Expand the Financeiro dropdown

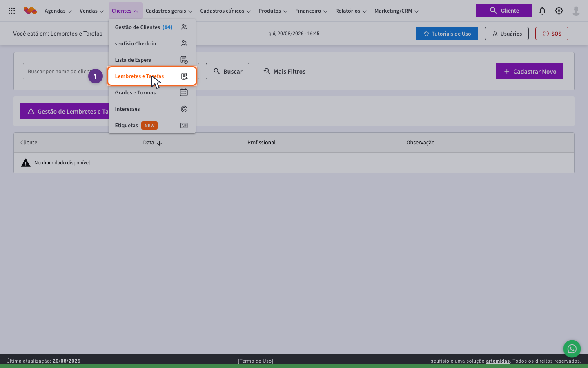[311, 11]
